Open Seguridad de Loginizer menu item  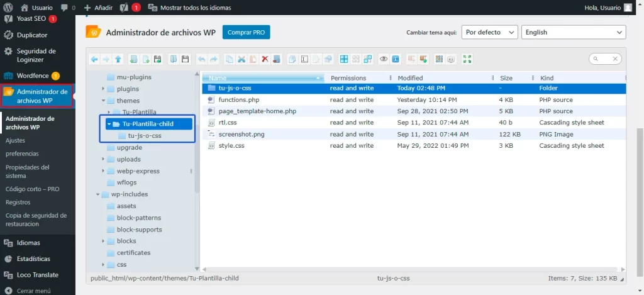point(37,55)
